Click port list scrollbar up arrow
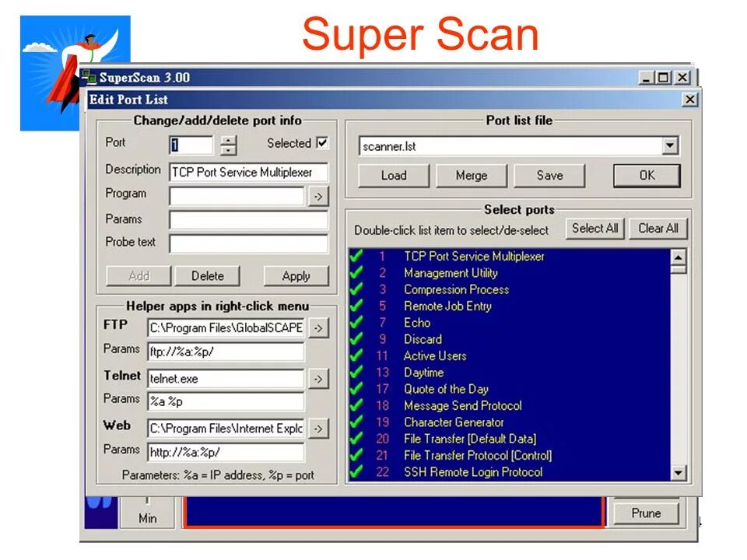 (x=678, y=257)
